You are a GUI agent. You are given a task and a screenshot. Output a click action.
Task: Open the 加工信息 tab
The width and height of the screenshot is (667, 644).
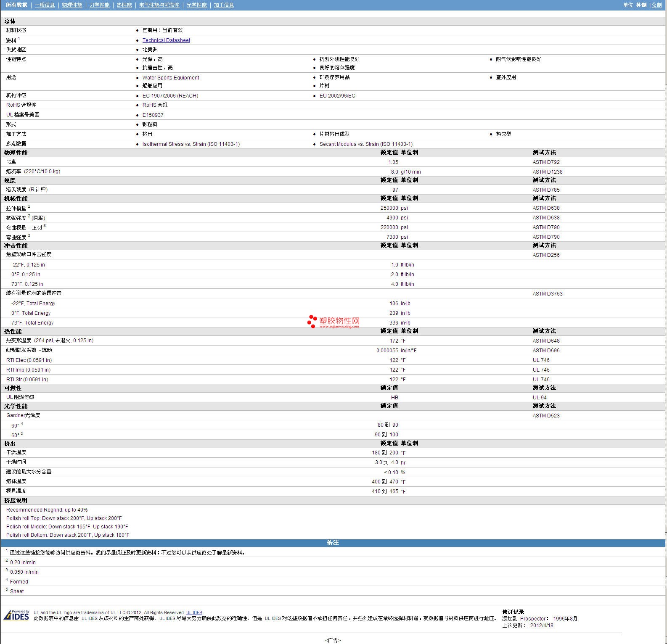224,5
